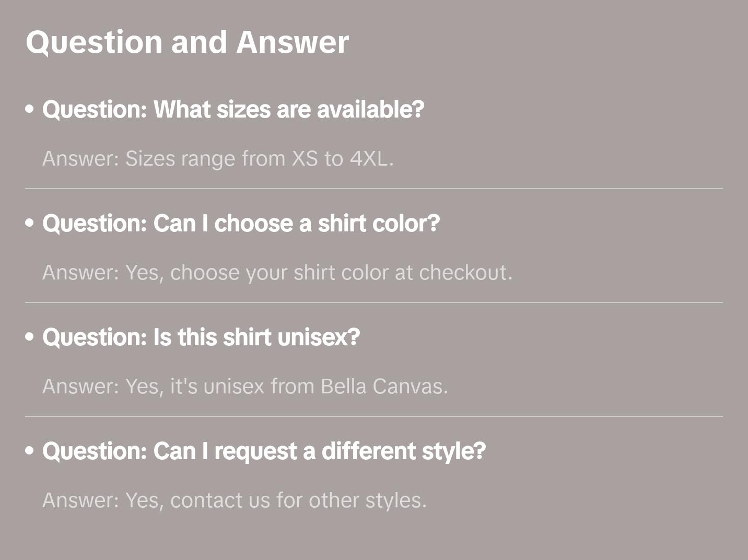Click the "Question and Answer" heading

pos(187,42)
